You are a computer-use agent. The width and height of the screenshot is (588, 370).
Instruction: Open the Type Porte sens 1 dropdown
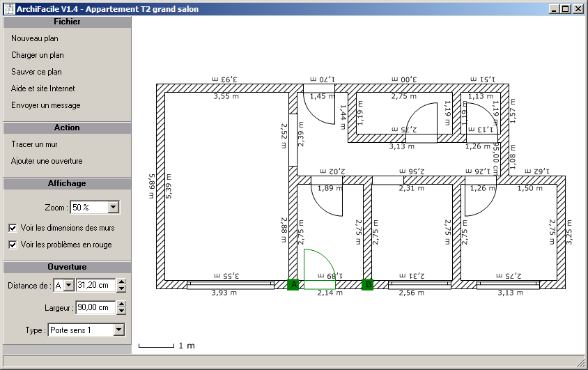pos(118,330)
